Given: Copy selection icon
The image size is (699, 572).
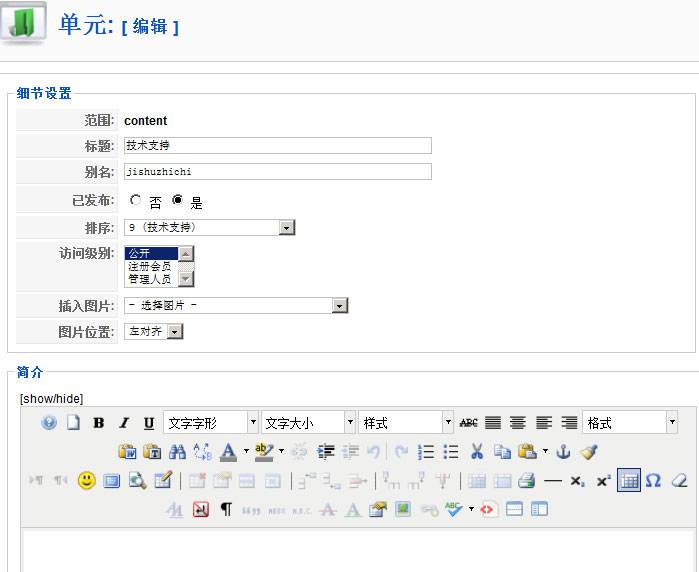Looking at the screenshot, I should (x=502, y=452).
